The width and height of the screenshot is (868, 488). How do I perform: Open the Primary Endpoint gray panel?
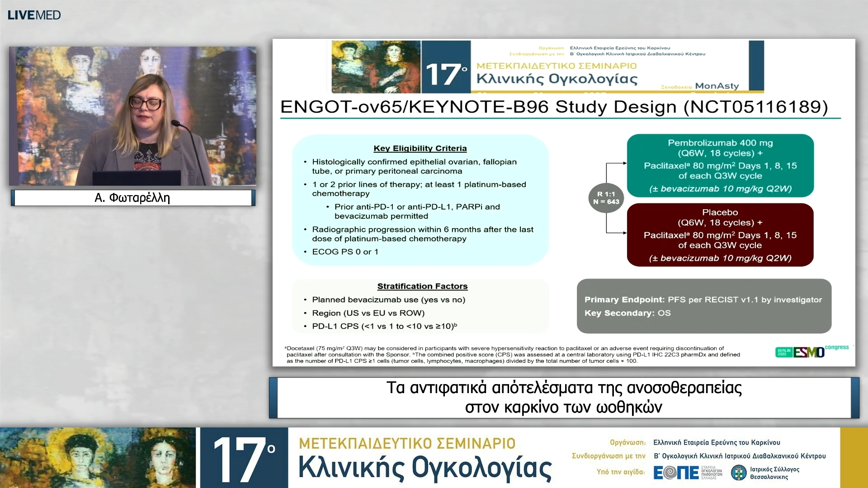[x=703, y=306]
